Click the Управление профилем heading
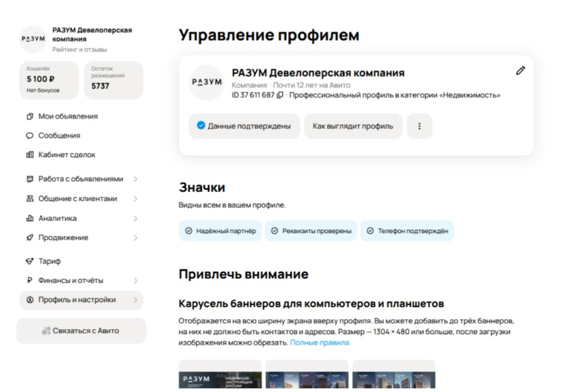 pyautogui.click(x=269, y=35)
